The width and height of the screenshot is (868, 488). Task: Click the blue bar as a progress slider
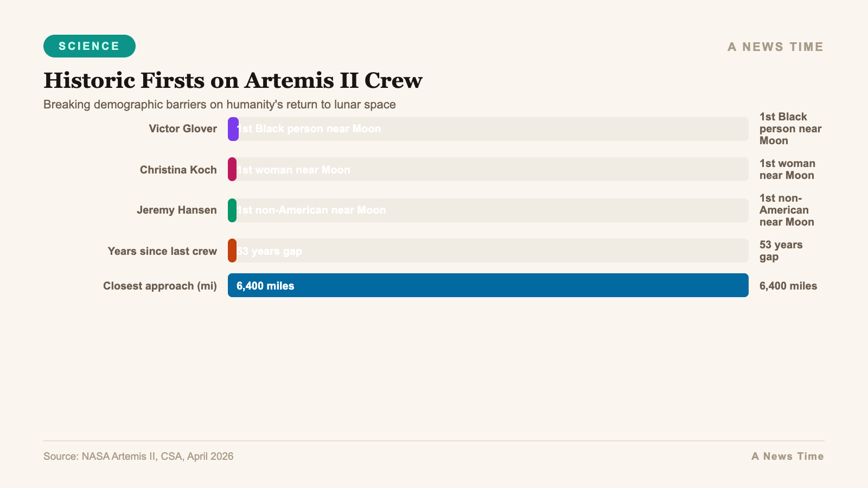point(488,285)
